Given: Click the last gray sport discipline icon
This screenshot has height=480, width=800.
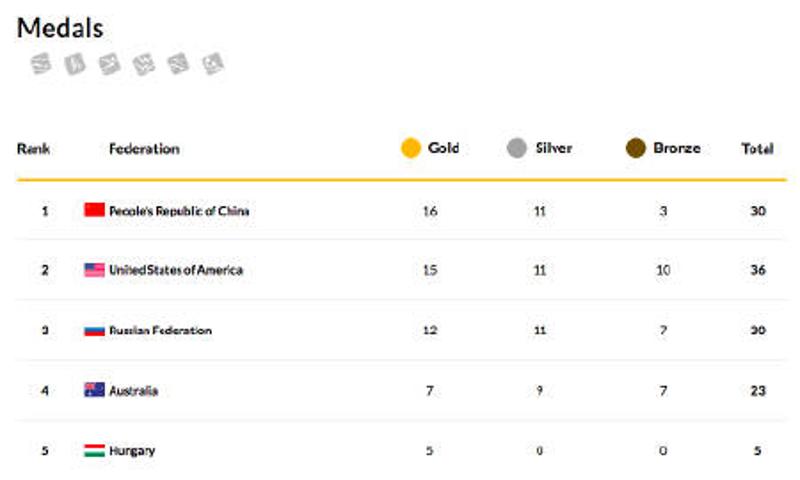Looking at the screenshot, I should tap(212, 64).
